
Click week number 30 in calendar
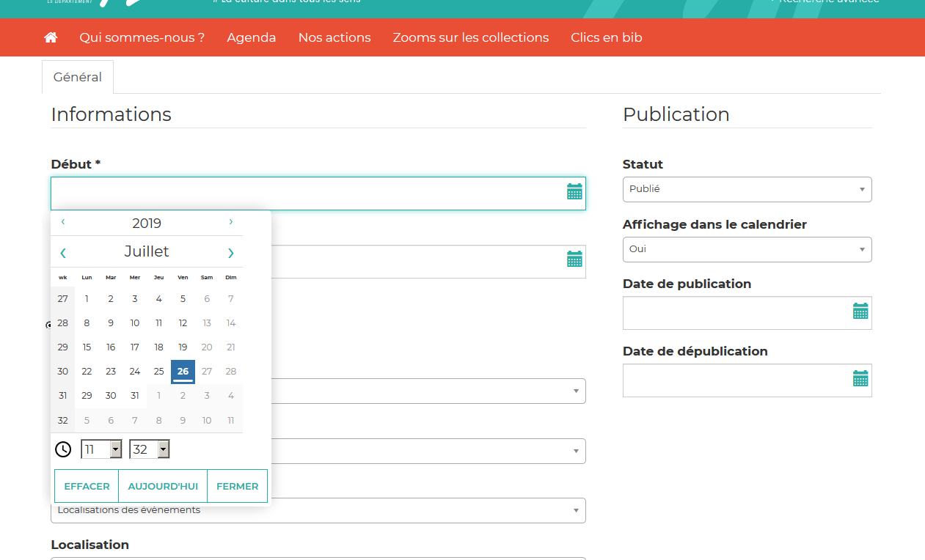pos(62,372)
